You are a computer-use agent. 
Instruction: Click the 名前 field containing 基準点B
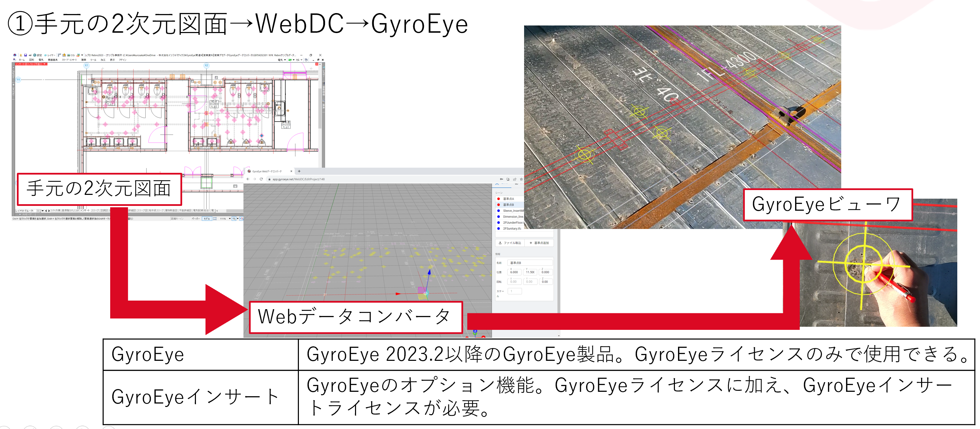pos(530,263)
